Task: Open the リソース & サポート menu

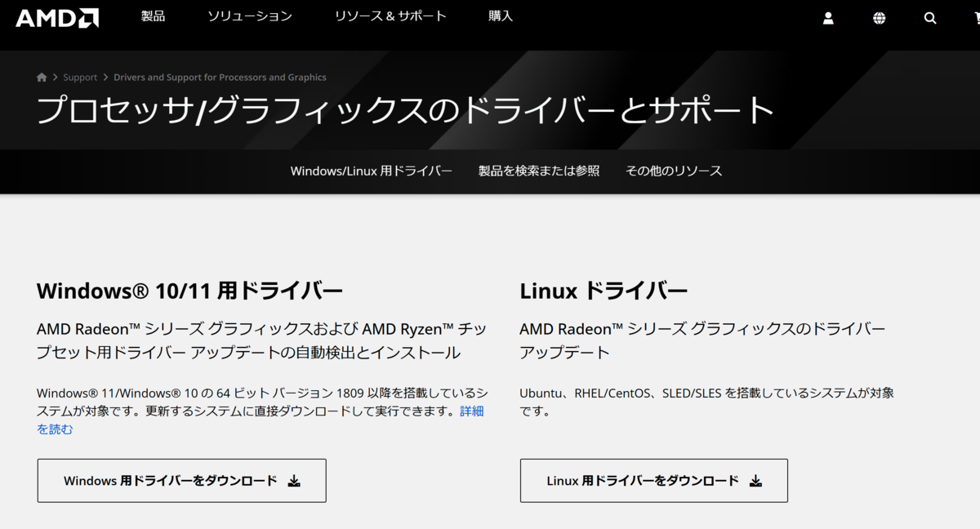Action: (x=390, y=16)
